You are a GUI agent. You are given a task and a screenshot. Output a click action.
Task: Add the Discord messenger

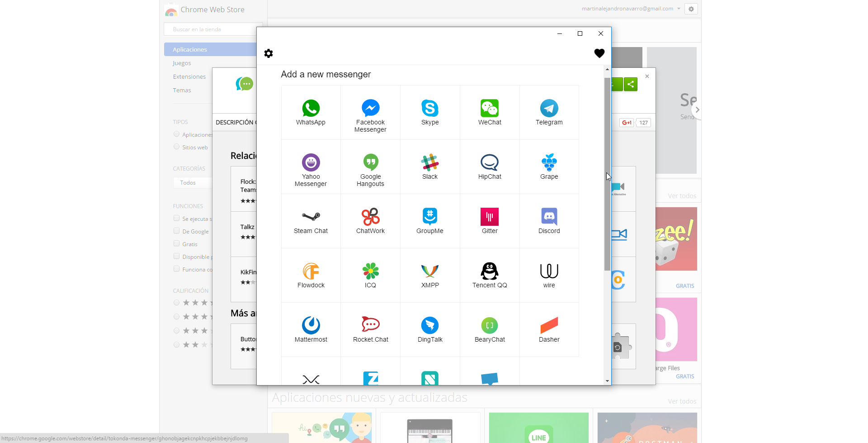549,221
